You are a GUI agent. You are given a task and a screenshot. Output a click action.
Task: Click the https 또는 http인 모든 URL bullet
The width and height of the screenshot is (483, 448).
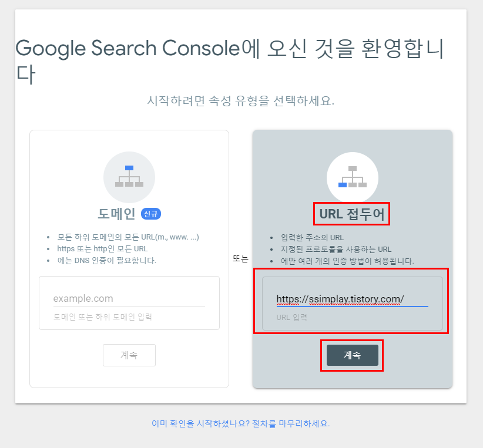[x=102, y=249]
